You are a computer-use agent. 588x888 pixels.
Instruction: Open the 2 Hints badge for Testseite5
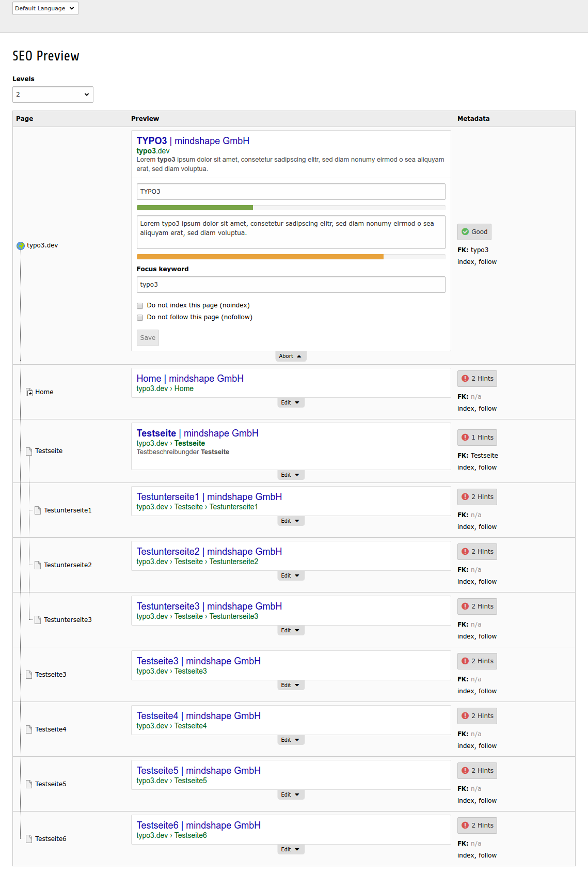pos(477,771)
